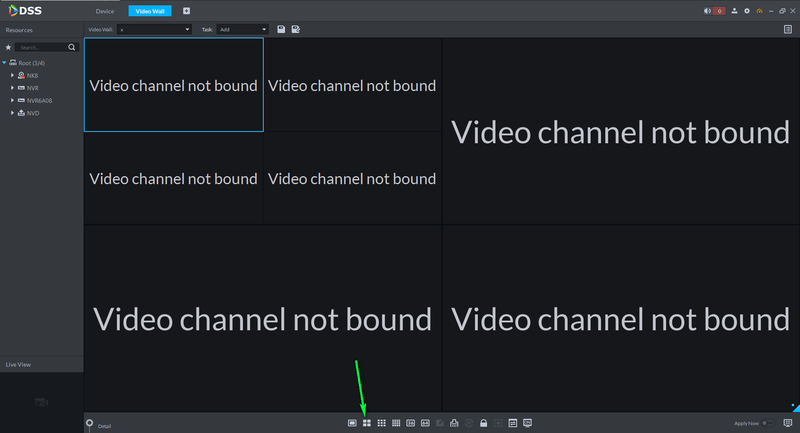The height and width of the screenshot is (433, 800).
Task: Toggle the Apply Now switch
Action: 767,423
